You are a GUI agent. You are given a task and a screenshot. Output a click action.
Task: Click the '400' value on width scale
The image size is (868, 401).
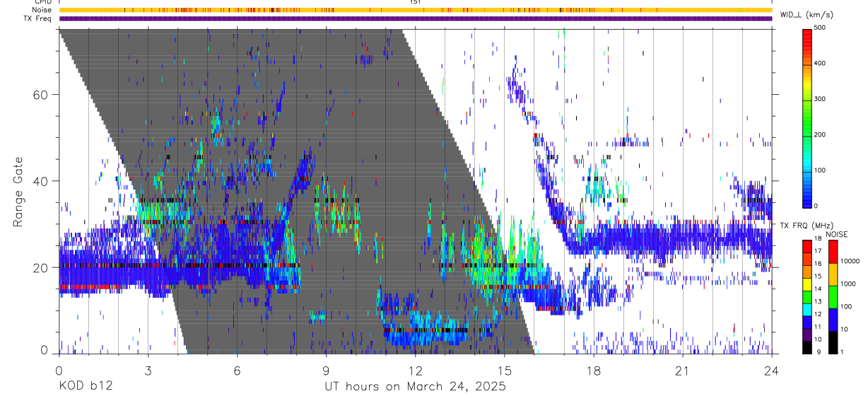[x=819, y=64]
